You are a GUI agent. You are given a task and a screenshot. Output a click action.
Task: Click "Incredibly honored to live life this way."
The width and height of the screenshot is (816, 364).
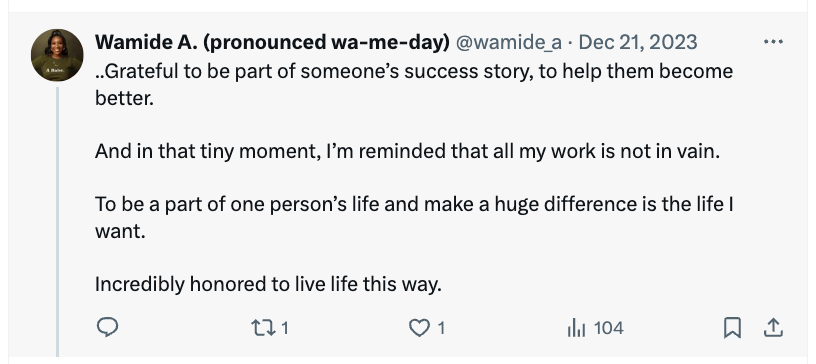point(268,284)
